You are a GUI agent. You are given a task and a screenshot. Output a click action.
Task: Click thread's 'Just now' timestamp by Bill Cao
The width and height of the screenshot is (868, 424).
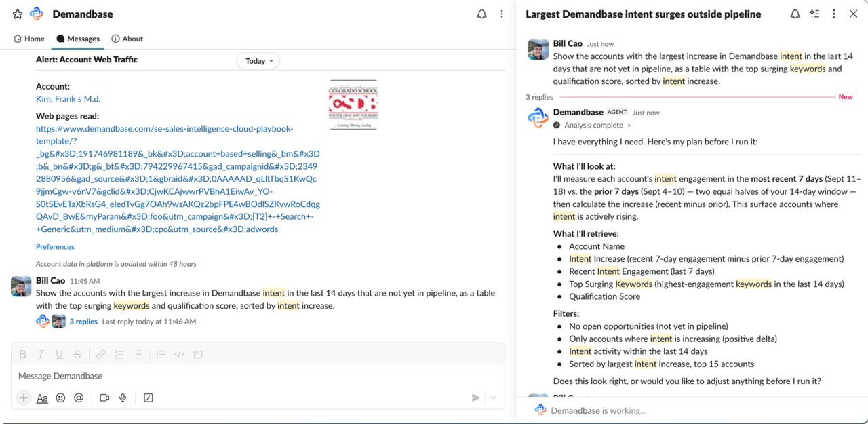point(601,44)
